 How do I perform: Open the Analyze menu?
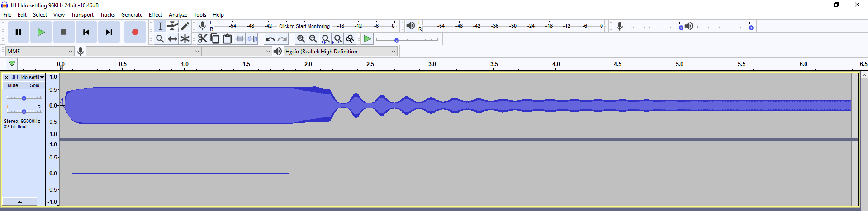pos(178,15)
